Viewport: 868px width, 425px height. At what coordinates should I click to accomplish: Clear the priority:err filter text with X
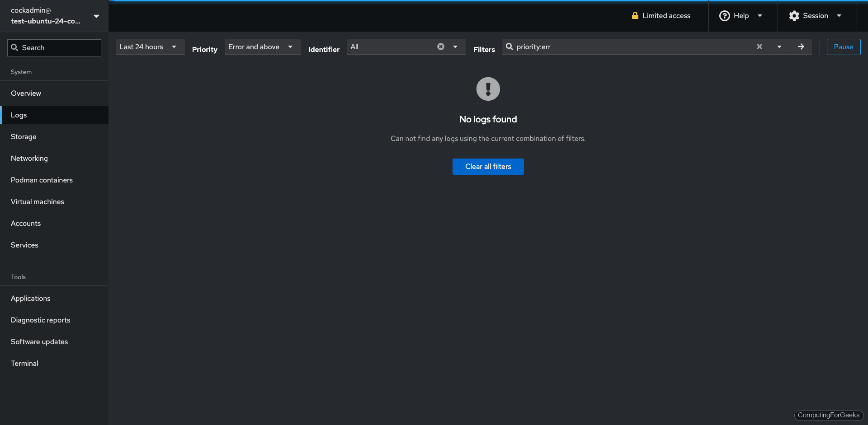coord(759,47)
